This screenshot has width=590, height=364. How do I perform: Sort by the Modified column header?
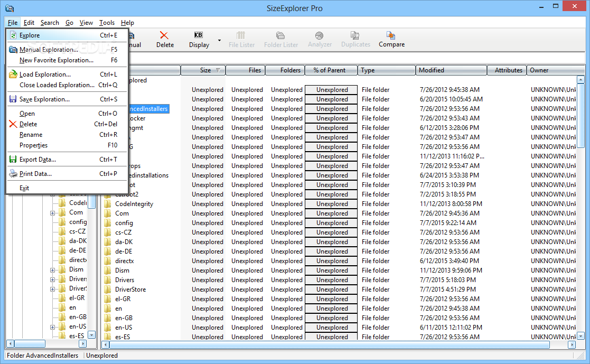tap(451, 70)
